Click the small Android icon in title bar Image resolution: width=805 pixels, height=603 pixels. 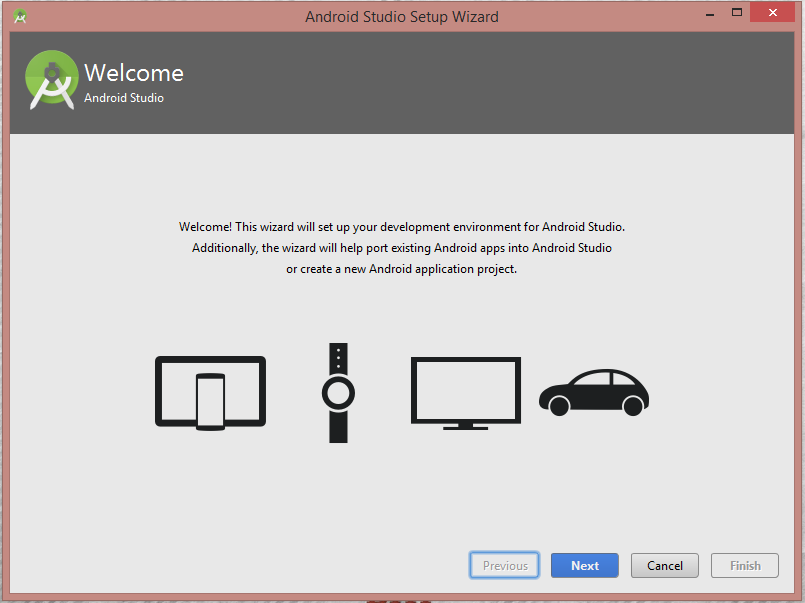pos(20,16)
